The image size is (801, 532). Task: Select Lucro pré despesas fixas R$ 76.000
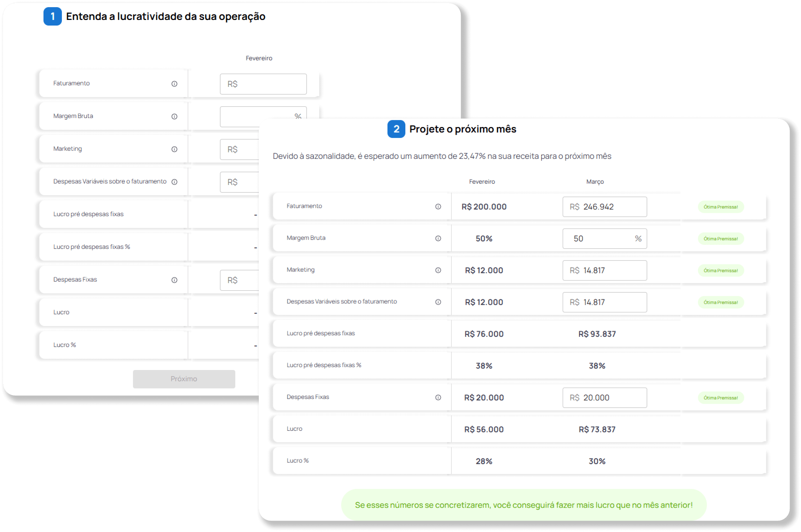click(x=484, y=334)
